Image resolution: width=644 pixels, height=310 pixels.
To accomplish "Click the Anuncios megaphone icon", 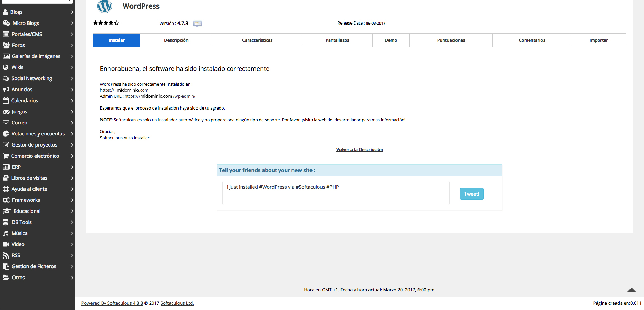I will pyautogui.click(x=6, y=90).
